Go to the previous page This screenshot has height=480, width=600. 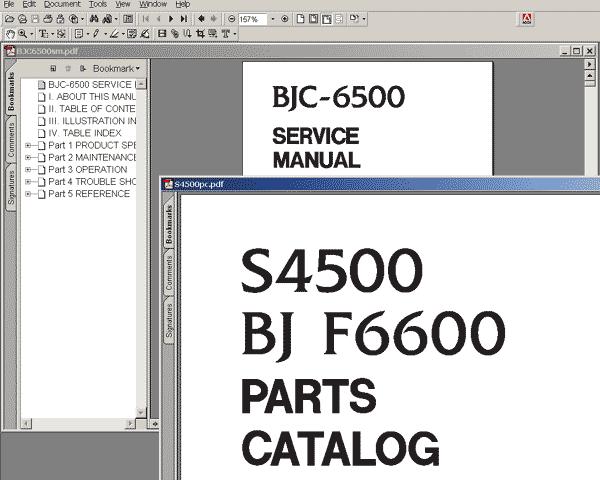click(x=158, y=19)
